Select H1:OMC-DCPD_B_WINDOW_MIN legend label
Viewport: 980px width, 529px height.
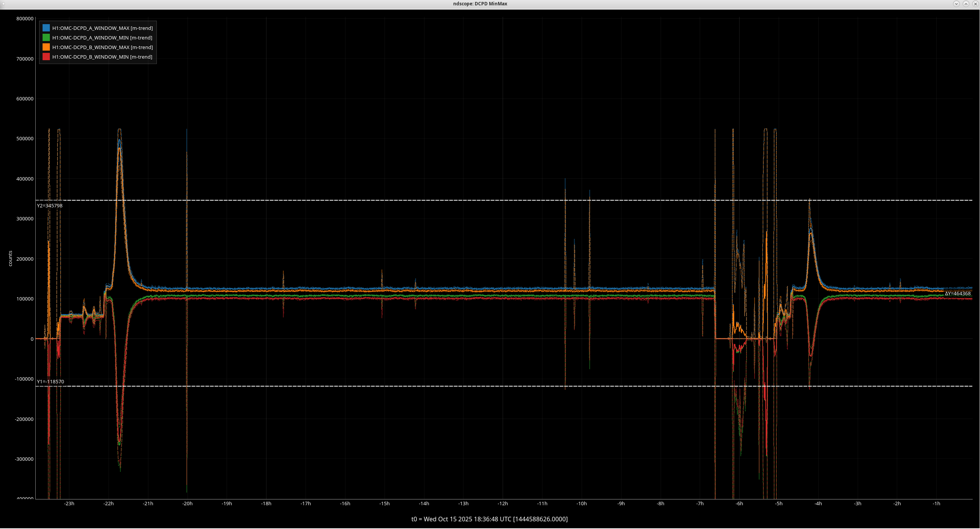(102, 57)
